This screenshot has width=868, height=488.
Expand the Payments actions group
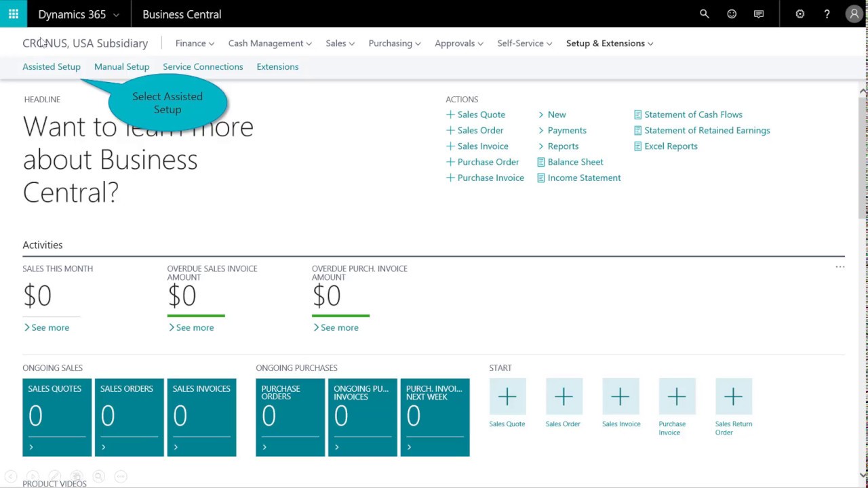tap(562, 130)
